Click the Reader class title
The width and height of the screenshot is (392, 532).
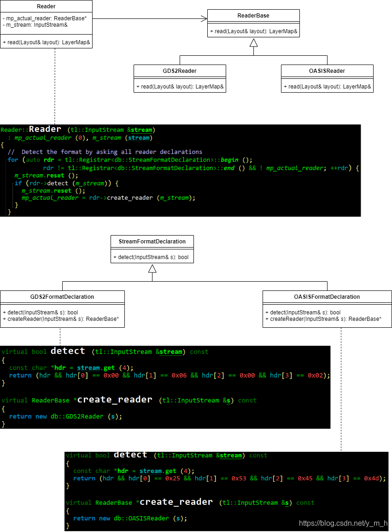46,6
